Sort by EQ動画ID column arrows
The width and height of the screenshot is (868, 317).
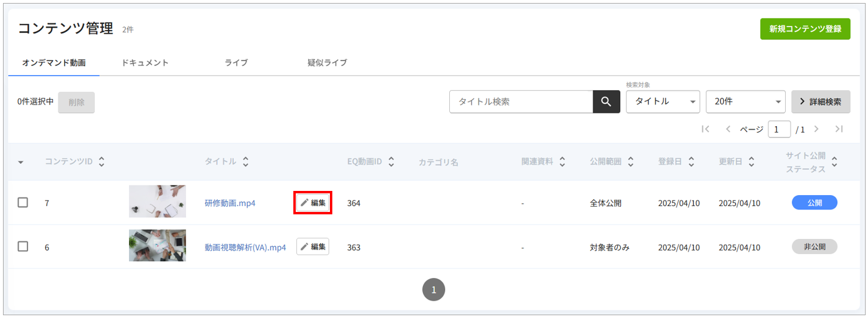tap(391, 162)
